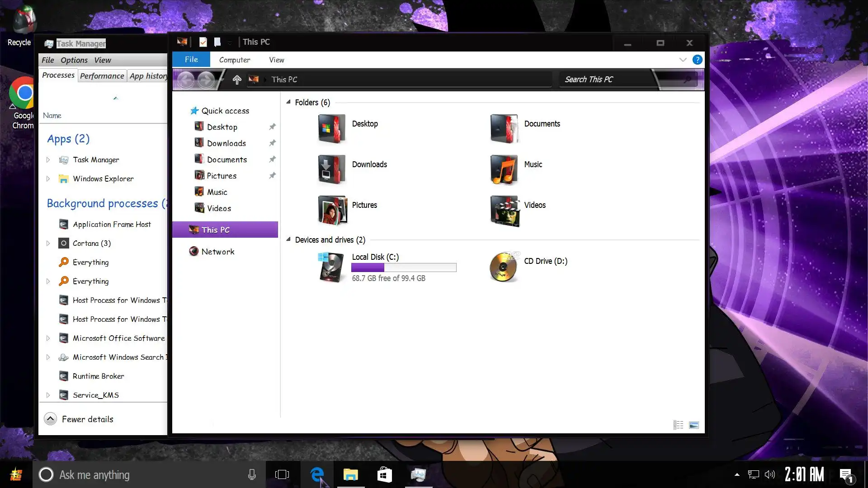
Task: Expand the ribbon with chevron arrow
Action: click(x=683, y=60)
